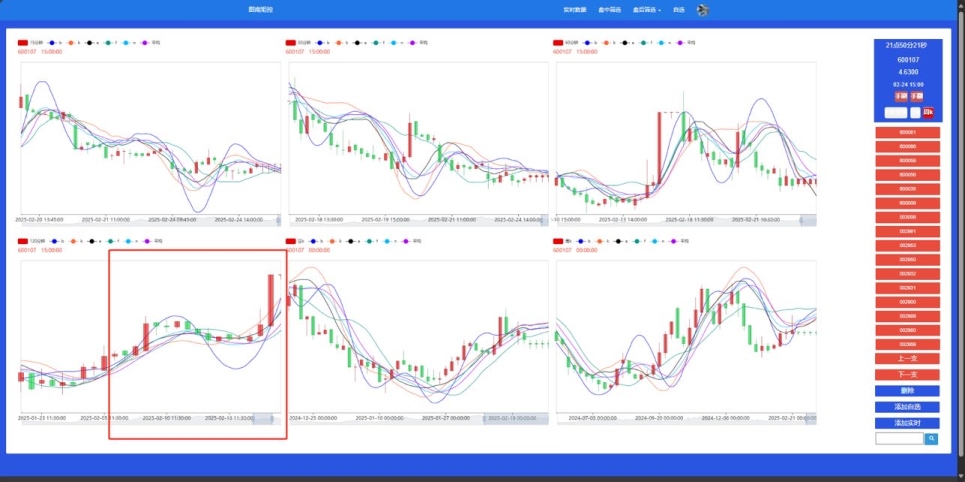Click the search magnifier icon button
Screen dimensions: 965x482
(931, 439)
